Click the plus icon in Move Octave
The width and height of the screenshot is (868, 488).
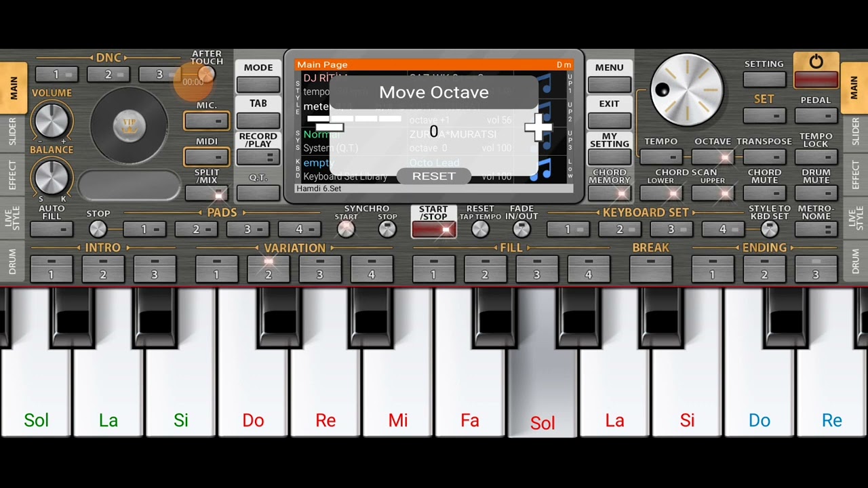click(x=539, y=127)
